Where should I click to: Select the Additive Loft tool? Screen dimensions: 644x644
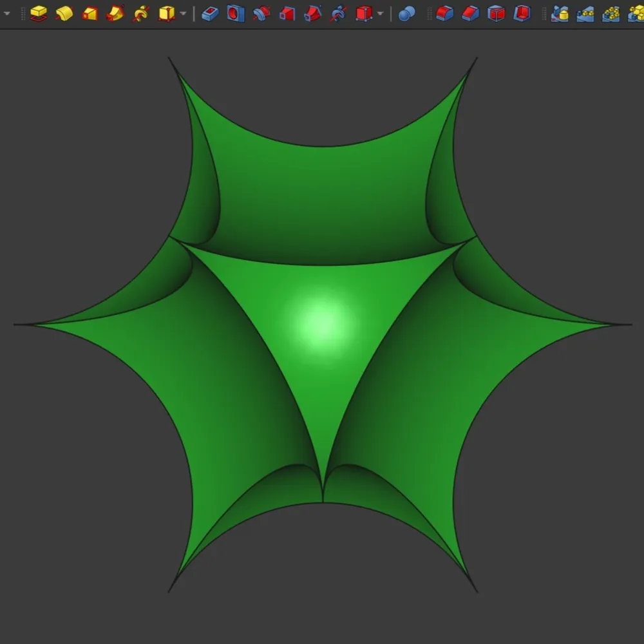90,14
